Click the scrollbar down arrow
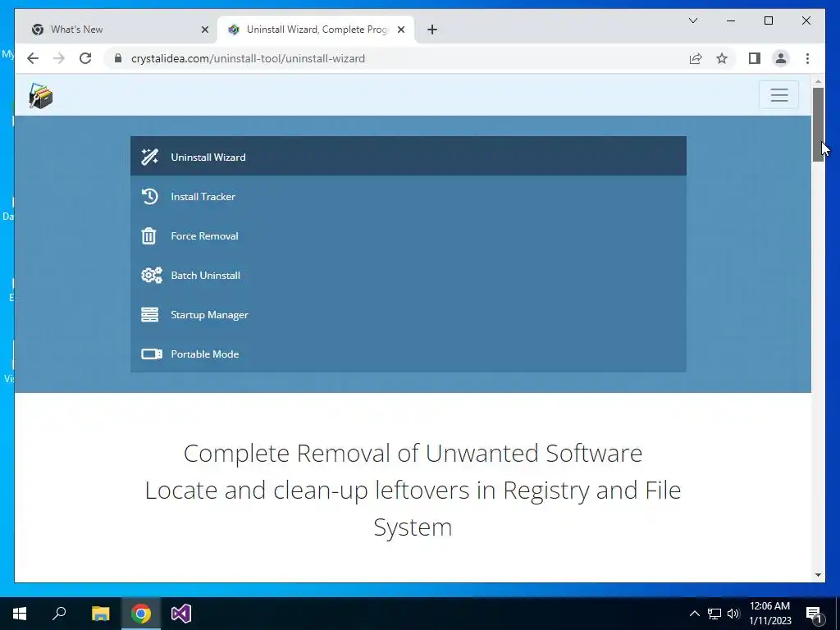 tap(818, 575)
